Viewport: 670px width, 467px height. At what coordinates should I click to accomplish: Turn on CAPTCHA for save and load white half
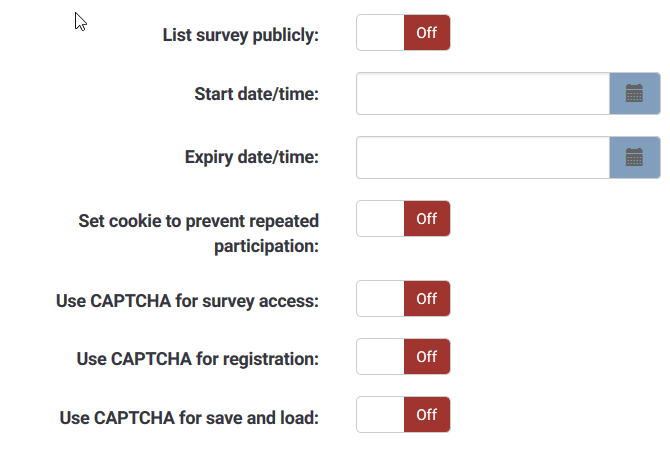coord(380,414)
